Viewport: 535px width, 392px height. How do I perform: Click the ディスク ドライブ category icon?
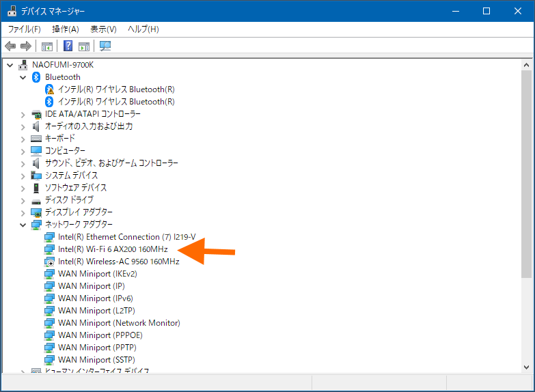(x=36, y=201)
